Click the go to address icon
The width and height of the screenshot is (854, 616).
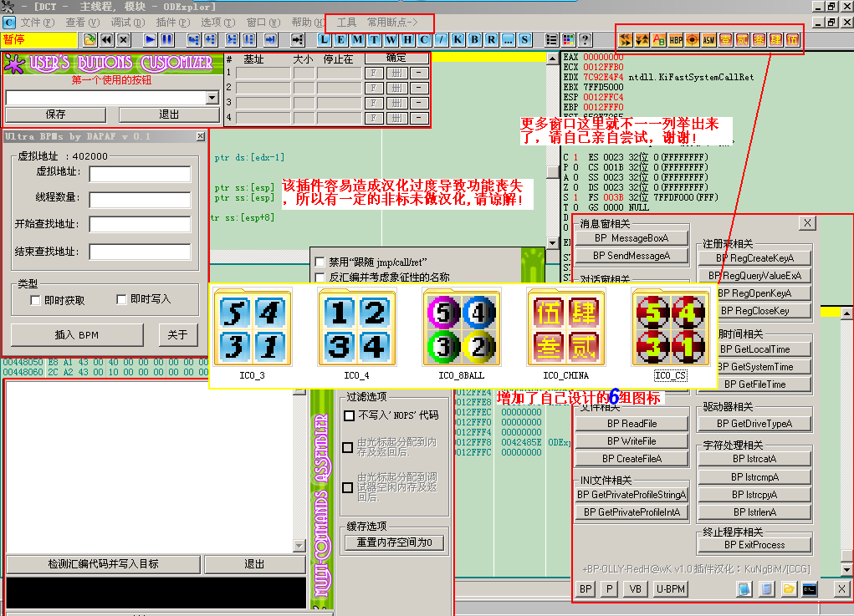[298, 40]
